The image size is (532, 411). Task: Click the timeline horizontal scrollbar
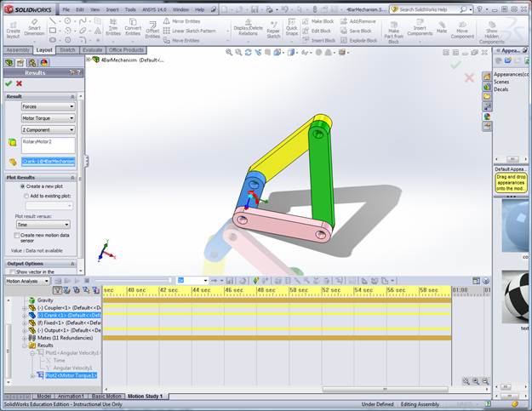(385, 389)
